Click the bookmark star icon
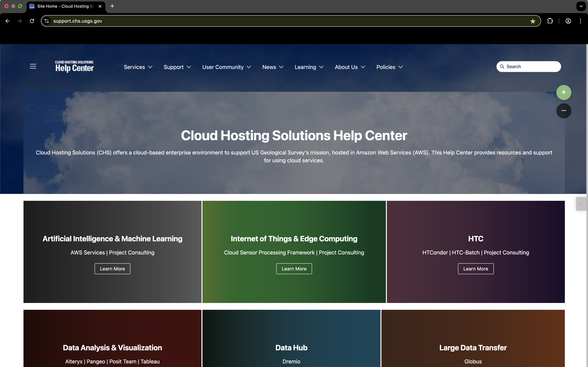Image resolution: width=588 pixels, height=367 pixels. coord(533,21)
